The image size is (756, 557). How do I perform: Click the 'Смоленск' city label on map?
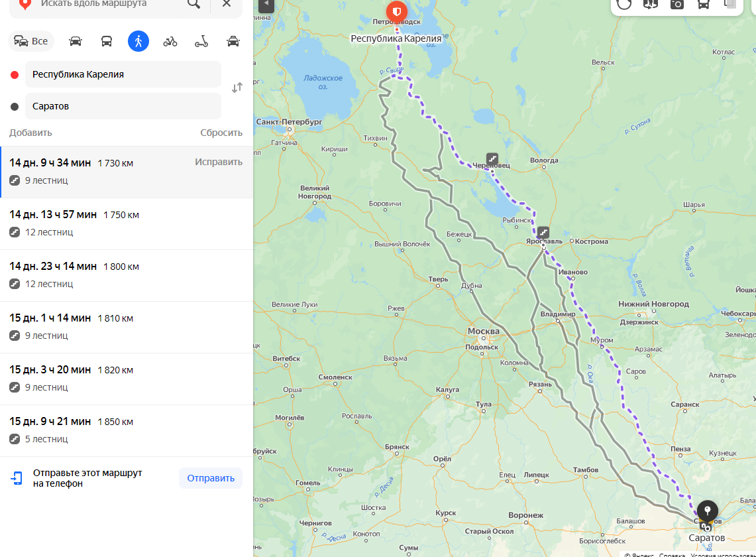click(x=335, y=377)
